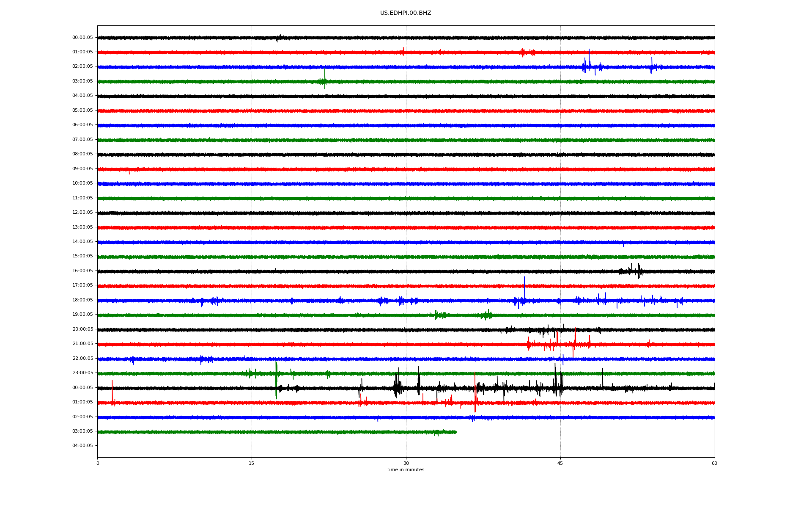Click the 03:00:05 green trace label near top

(x=82, y=81)
